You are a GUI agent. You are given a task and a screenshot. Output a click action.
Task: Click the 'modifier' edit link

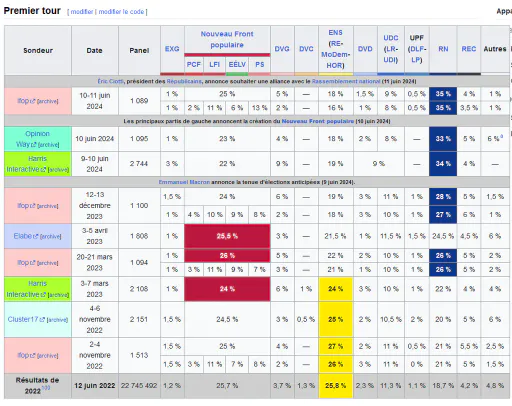82,12
